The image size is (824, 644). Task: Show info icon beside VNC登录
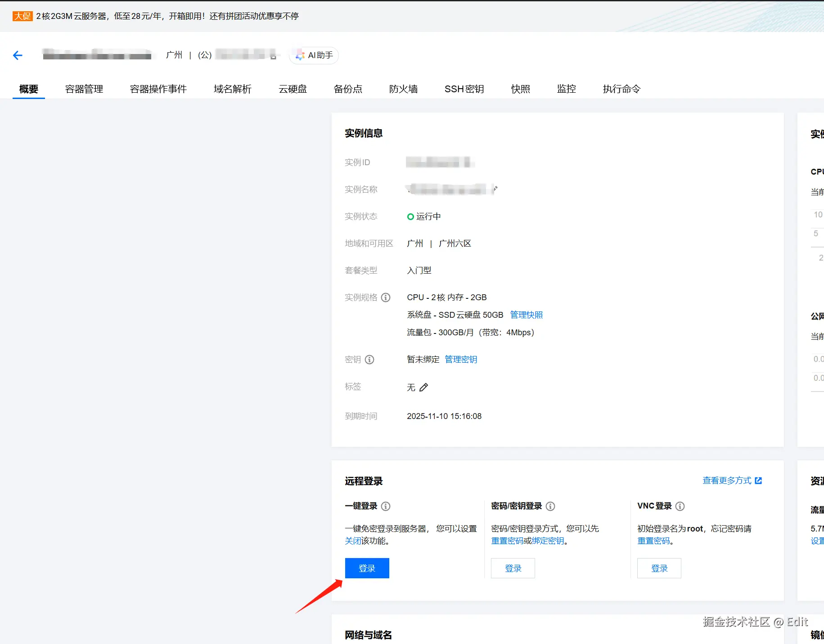[680, 506]
